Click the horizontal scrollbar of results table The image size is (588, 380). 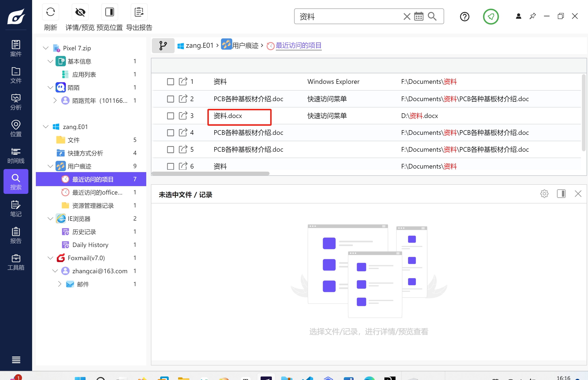tap(210, 173)
